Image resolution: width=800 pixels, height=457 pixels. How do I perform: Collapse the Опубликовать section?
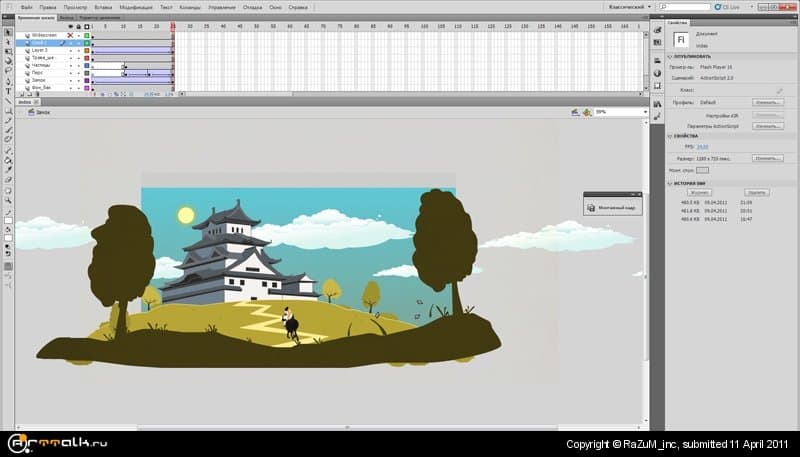pos(670,57)
